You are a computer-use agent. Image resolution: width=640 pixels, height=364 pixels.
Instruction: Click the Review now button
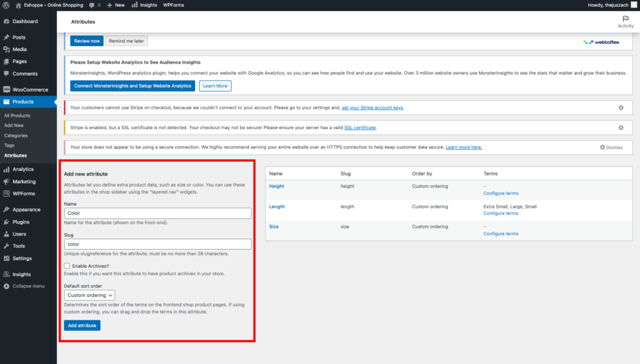86,41
